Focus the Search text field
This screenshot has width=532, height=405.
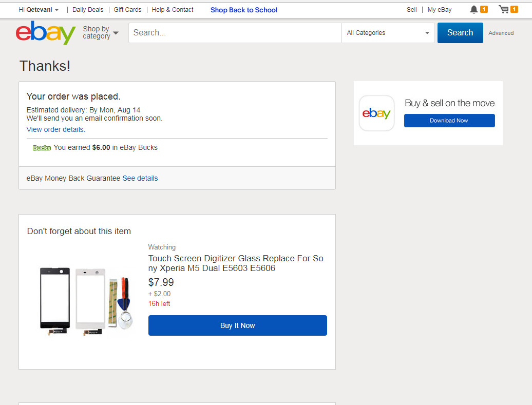(235, 33)
